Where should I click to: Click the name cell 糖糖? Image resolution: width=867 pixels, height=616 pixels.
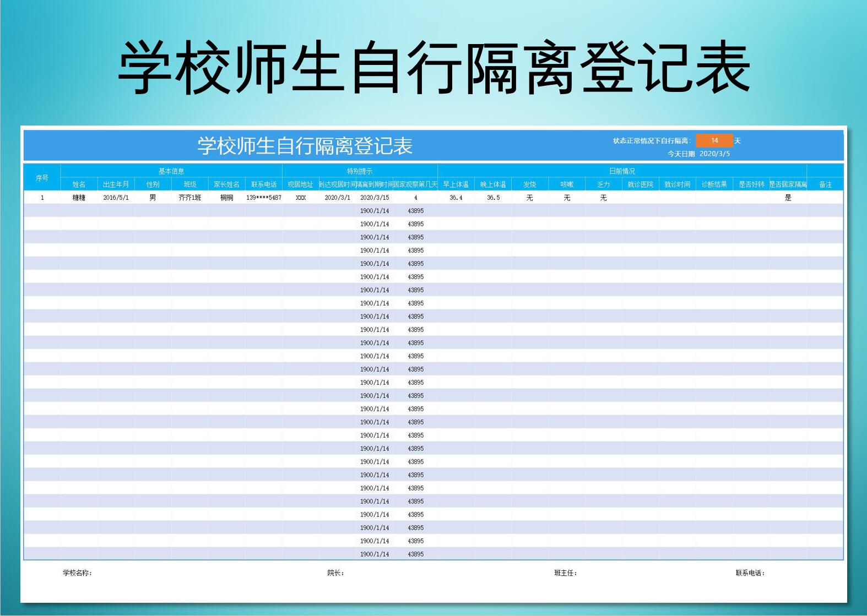pos(79,198)
